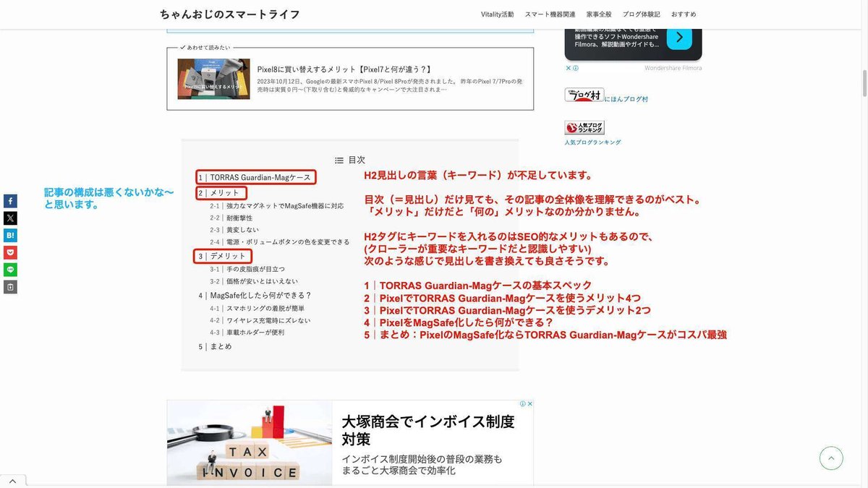Click the scroll-to-top circular arrow button
The width and height of the screenshot is (868, 488).
coord(831,458)
